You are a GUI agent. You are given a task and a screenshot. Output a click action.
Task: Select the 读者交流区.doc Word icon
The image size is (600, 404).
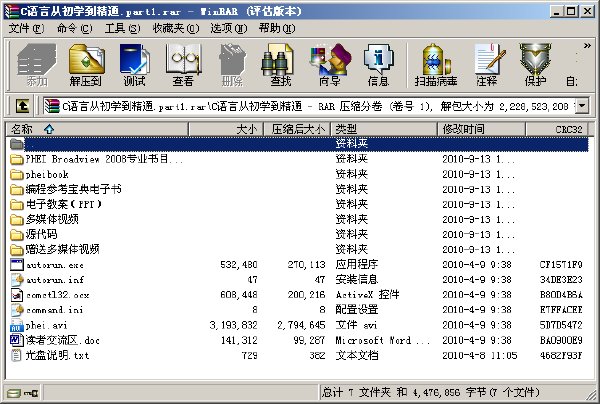point(17,340)
